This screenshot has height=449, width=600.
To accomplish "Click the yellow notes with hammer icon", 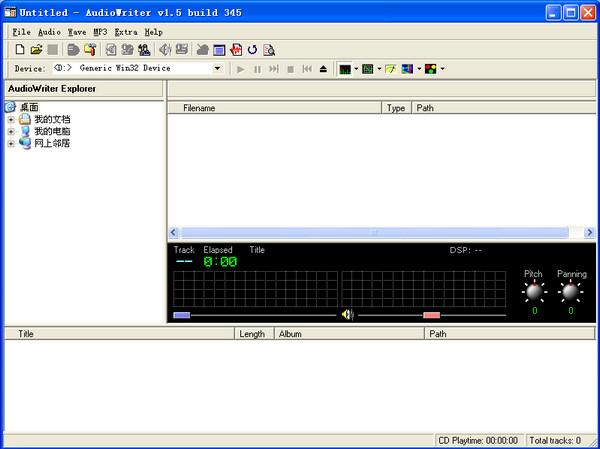I will pyautogui.click(x=90, y=49).
